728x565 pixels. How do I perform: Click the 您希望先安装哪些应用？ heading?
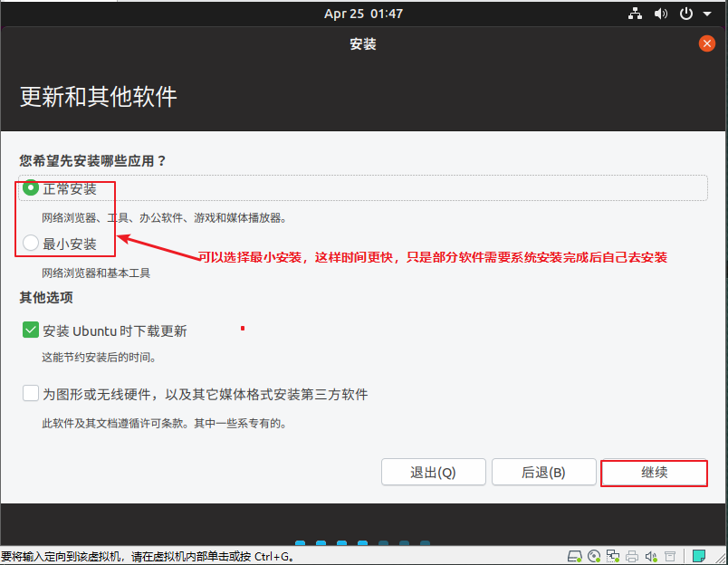[x=92, y=160]
